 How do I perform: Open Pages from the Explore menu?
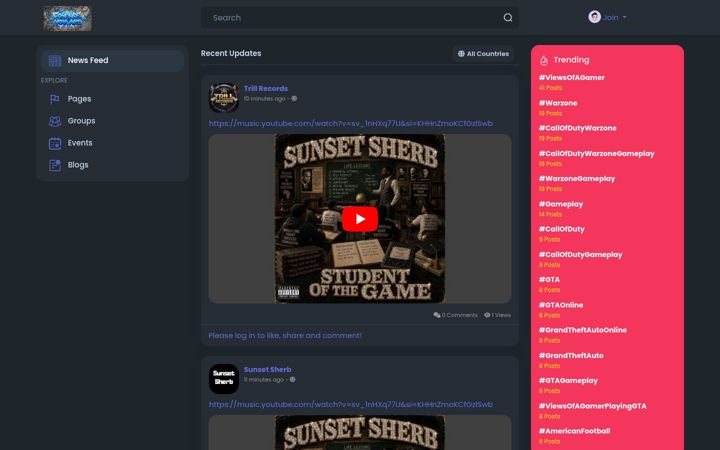point(112,99)
